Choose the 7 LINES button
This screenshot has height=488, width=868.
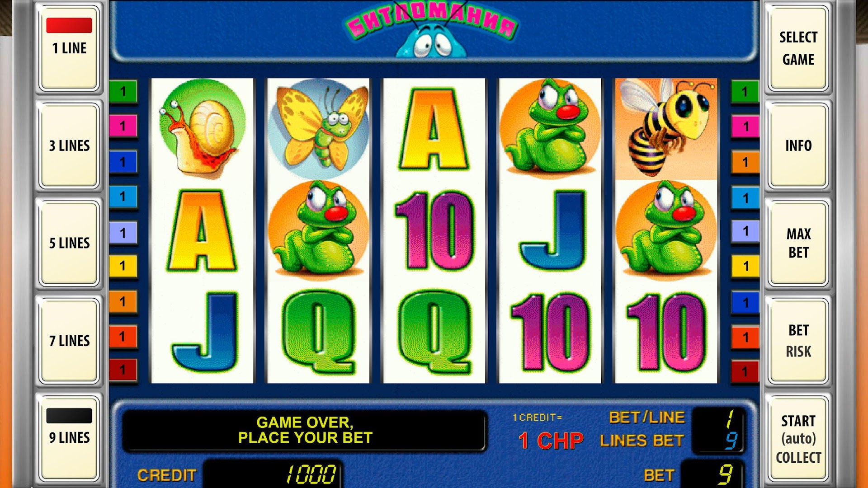[69, 340]
